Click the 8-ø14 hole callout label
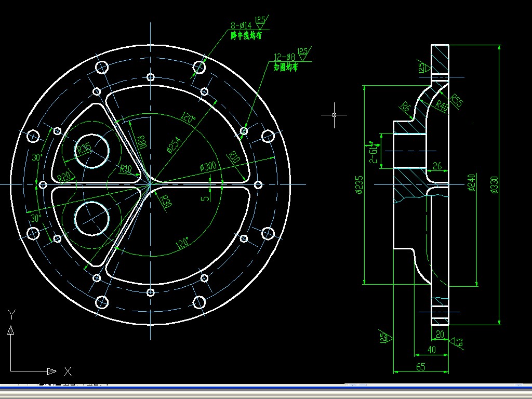This screenshot has height=399, width=532. coord(241,25)
